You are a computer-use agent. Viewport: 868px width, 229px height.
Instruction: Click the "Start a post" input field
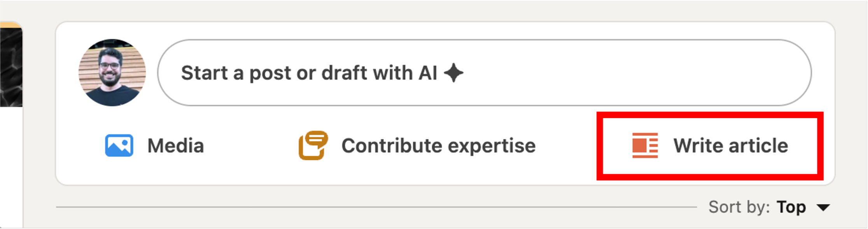[484, 73]
